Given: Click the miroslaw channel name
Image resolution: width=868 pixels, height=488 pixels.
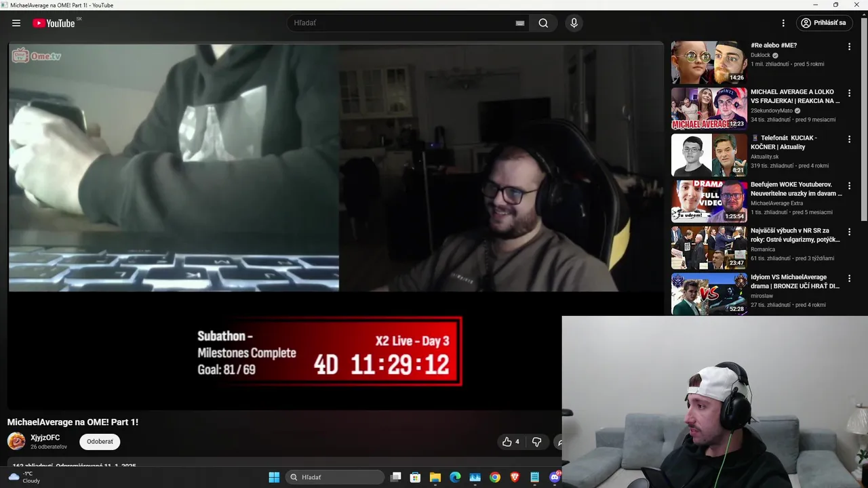Looking at the screenshot, I should 762,296.
